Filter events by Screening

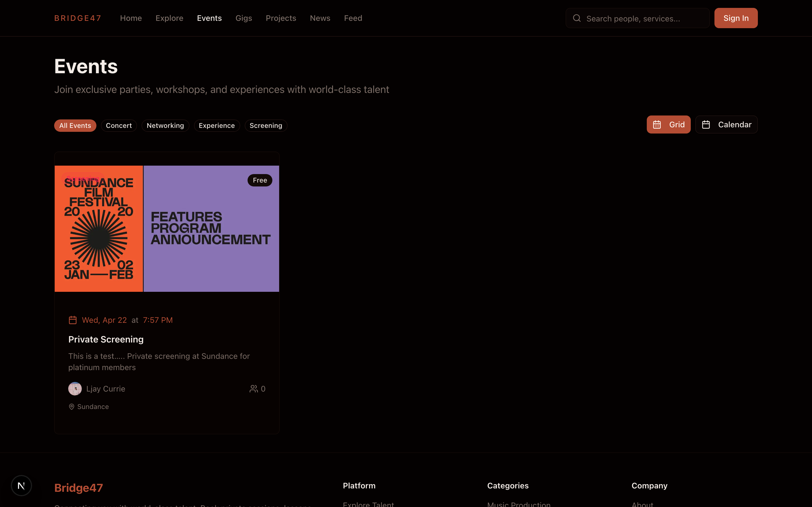pos(266,126)
